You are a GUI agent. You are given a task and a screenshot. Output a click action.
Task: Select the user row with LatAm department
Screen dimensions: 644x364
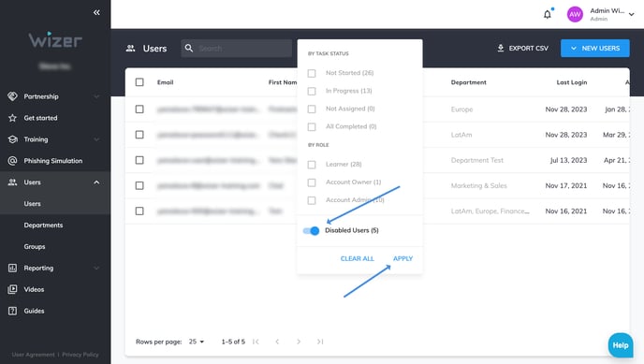[139, 135]
